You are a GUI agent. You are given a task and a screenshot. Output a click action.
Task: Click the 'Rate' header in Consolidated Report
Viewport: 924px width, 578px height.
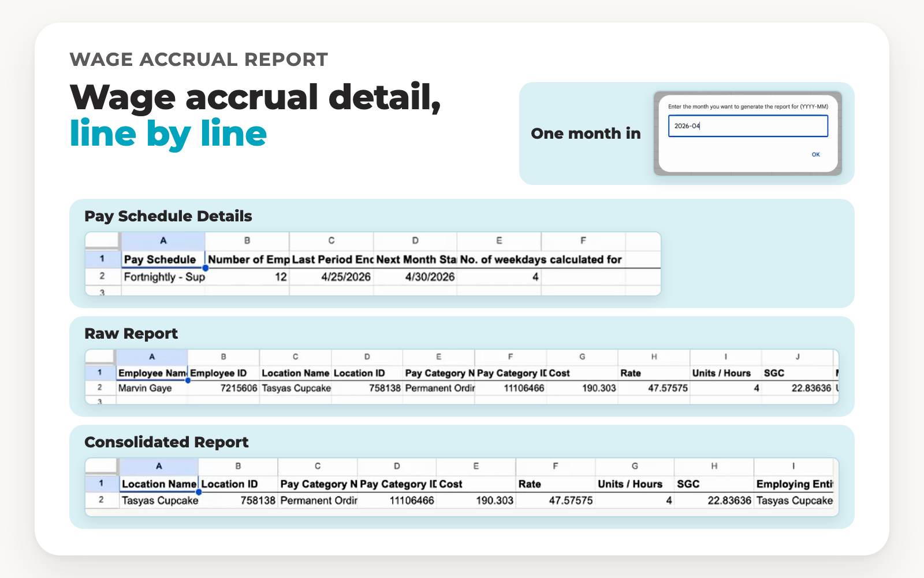pyautogui.click(x=555, y=484)
